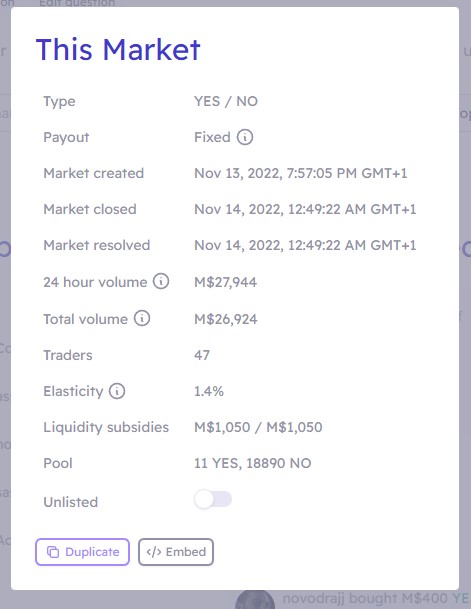Click the Elasticity info icon
The image size is (471, 609).
tap(117, 391)
